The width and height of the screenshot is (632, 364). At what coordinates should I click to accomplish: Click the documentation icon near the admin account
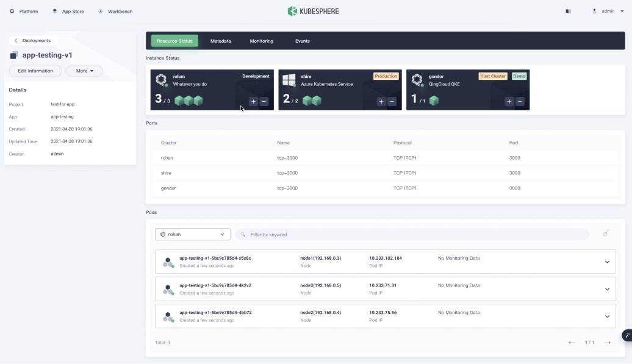[568, 10]
